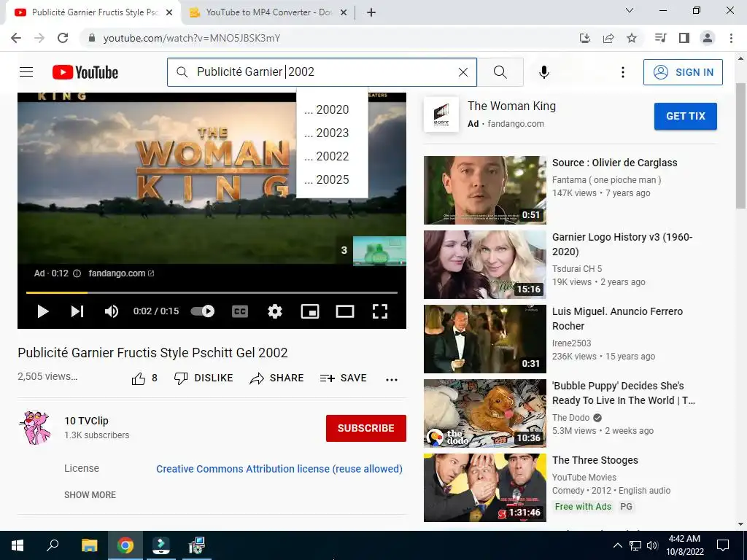This screenshot has width=747, height=560.
Task: Open player settings gear
Action: coord(275,311)
